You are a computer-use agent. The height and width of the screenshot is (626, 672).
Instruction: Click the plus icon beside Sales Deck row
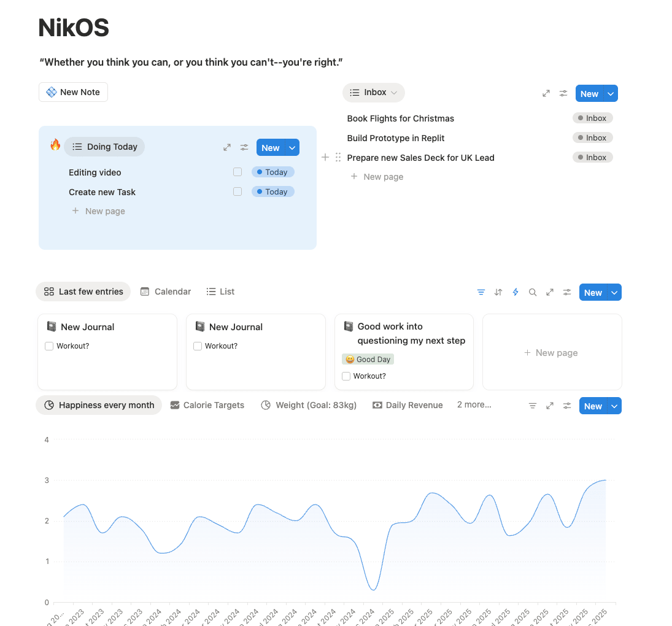[325, 157]
